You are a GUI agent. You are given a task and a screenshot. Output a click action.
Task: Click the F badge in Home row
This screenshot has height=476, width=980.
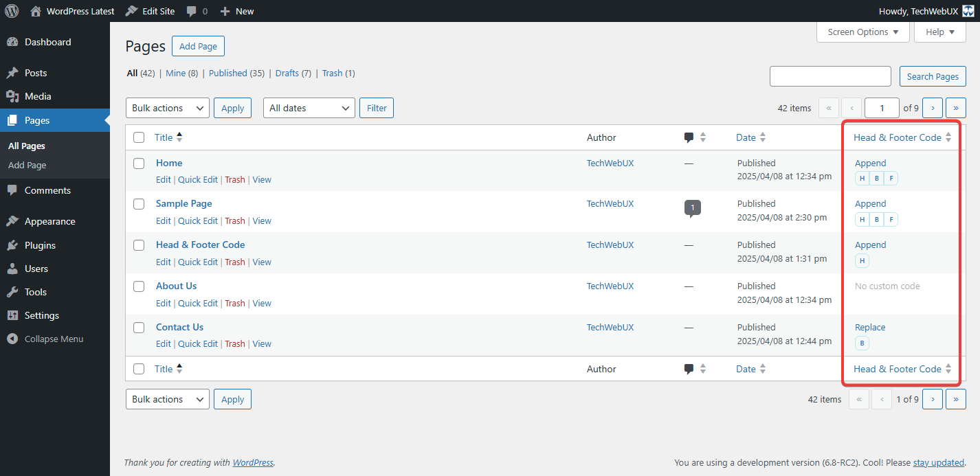891,179
